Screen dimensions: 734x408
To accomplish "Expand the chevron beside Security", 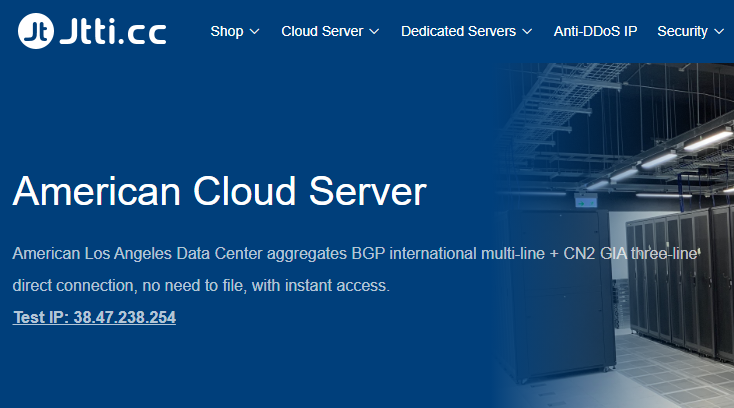I will click(x=719, y=32).
